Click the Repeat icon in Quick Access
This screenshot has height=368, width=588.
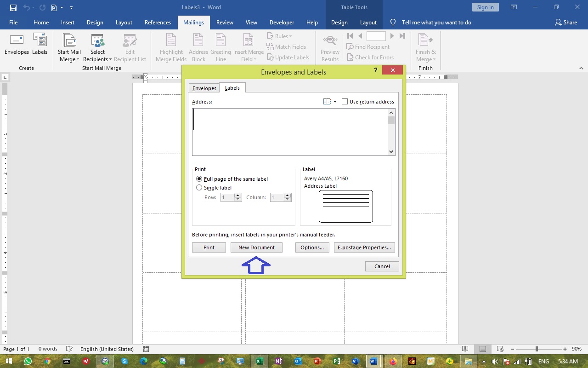42,7
